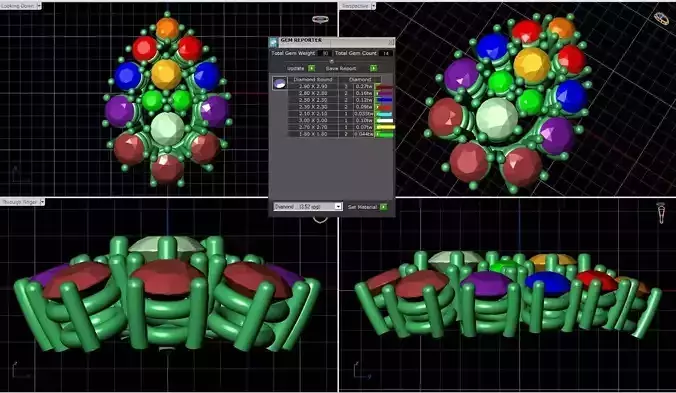
Task: Click the cyan swatch for 2.10 X 2.10
Action: pyautogui.click(x=385, y=114)
